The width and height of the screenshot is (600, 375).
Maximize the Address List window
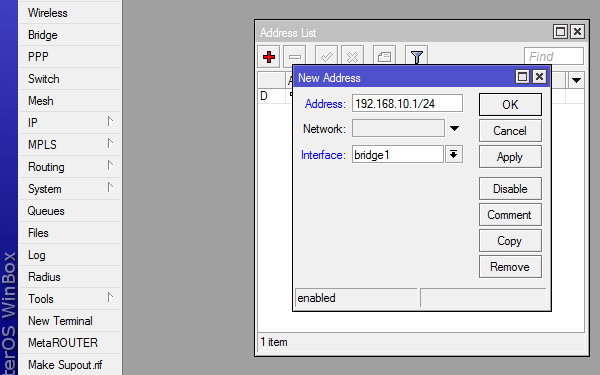[560, 31]
